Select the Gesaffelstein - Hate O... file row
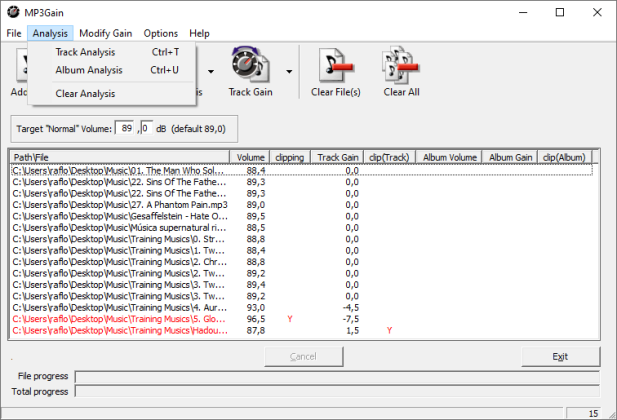The width and height of the screenshot is (617, 420). point(120,215)
